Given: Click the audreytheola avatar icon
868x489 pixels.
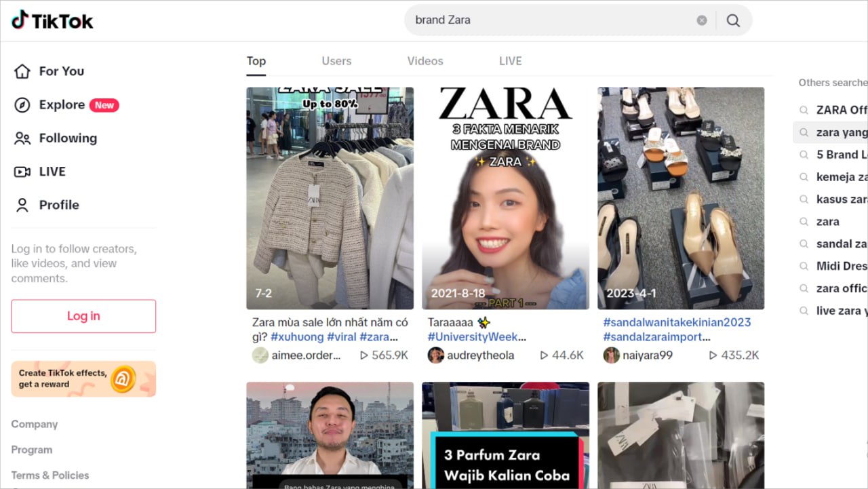Looking at the screenshot, I should 436,355.
